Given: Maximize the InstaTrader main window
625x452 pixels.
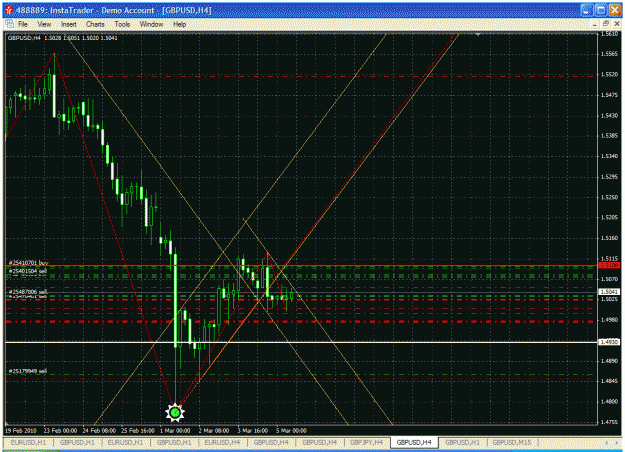Looking at the screenshot, I should (600, 10).
